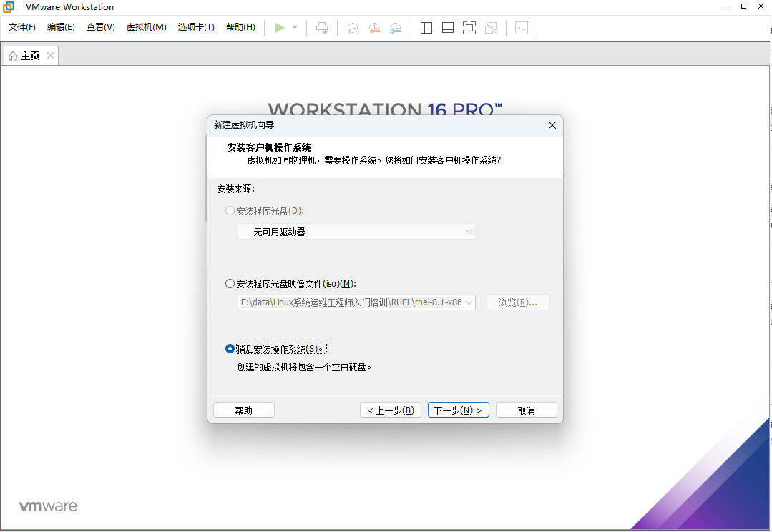Click the vmware logo at bottom left
The height and width of the screenshot is (532, 772).
tap(48, 506)
